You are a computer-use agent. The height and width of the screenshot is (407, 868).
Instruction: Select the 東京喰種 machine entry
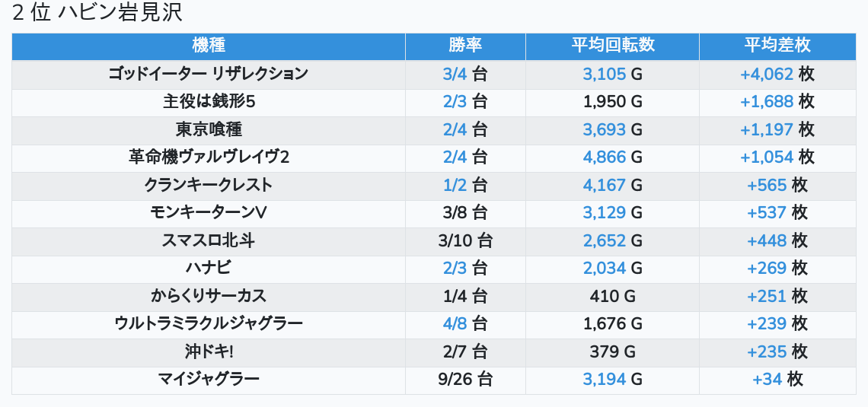[x=209, y=129]
